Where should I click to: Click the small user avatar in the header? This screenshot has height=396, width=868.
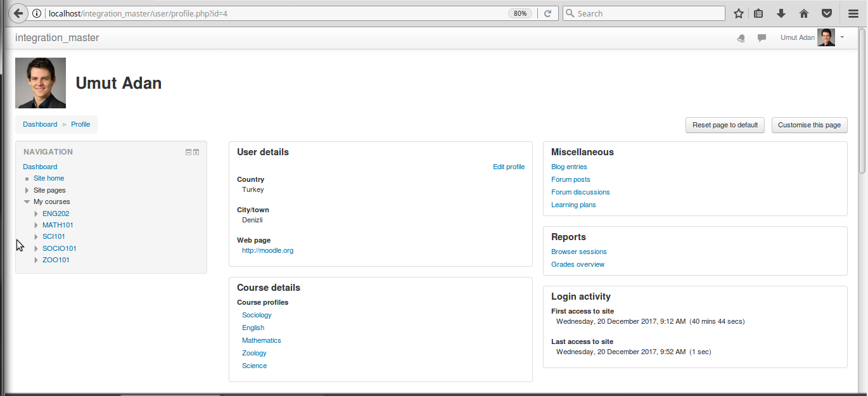pos(826,37)
